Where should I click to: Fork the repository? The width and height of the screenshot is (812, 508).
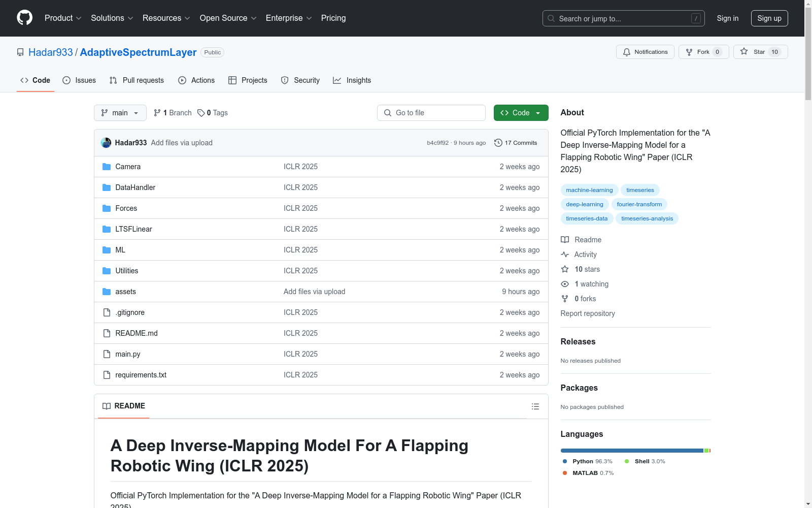tap(703, 52)
